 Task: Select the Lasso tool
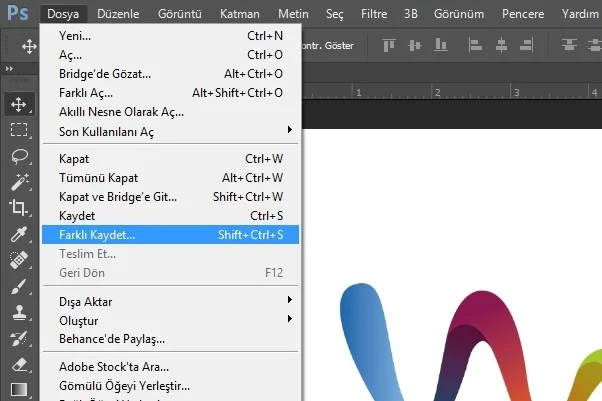[x=19, y=156]
